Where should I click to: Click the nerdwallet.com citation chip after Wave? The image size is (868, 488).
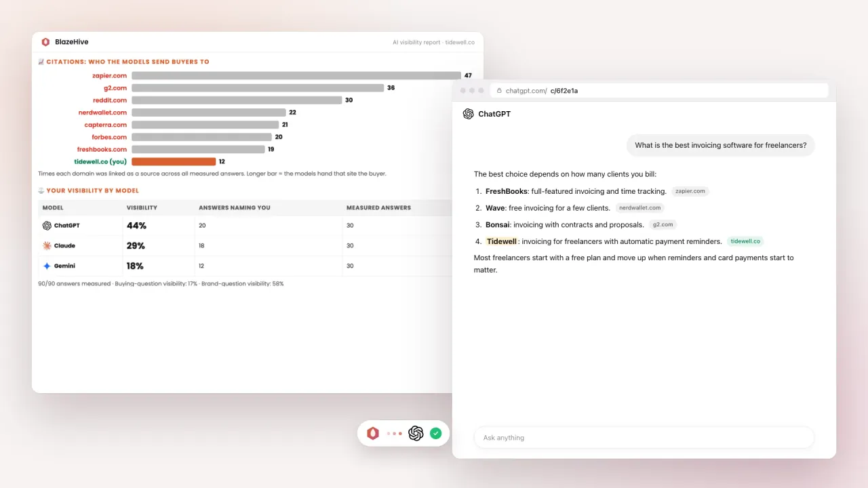tap(640, 207)
